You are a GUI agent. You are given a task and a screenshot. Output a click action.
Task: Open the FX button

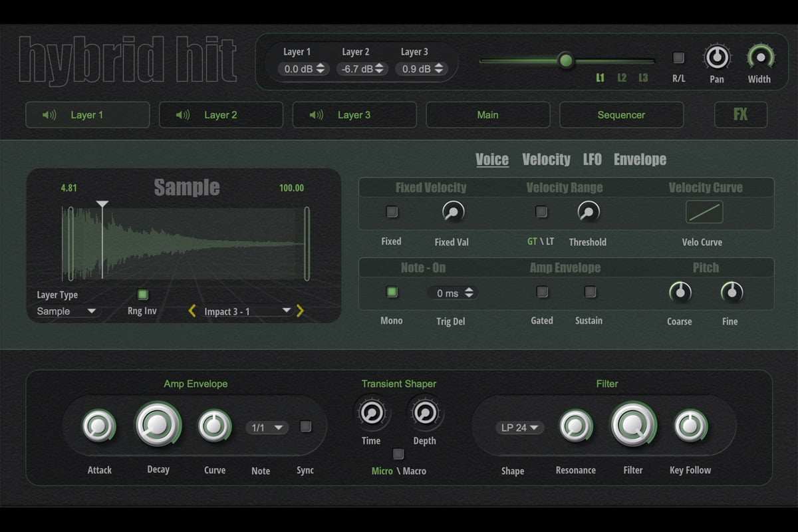coord(741,114)
